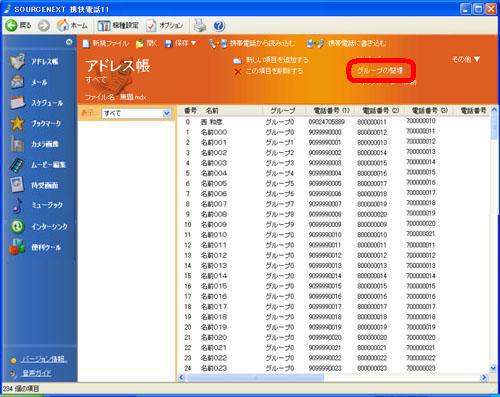Expand the 保存 dropdown arrow
Viewport: 500px width, 397px height.
point(193,43)
